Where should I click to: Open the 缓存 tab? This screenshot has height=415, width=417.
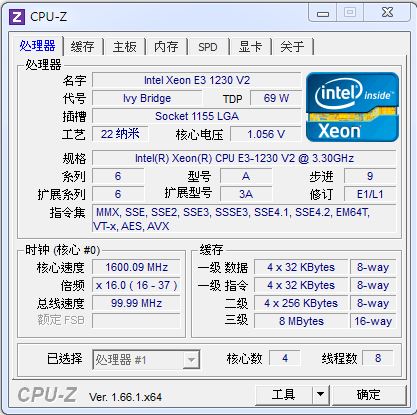(x=82, y=46)
